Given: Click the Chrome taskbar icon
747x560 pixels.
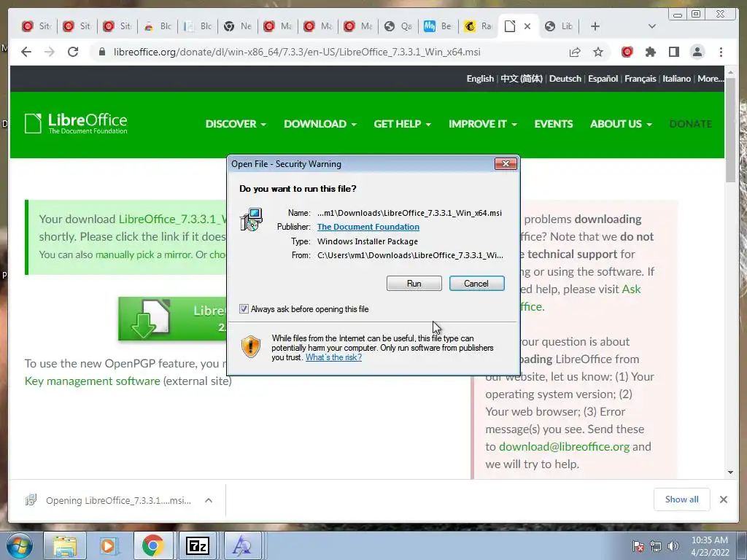Looking at the screenshot, I should click(x=152, y=545).
